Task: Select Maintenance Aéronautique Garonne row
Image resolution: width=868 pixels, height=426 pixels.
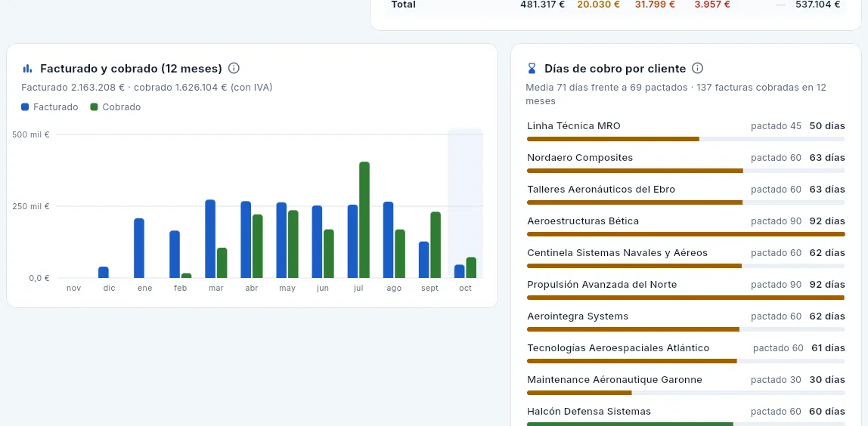Action: [686, 385]
